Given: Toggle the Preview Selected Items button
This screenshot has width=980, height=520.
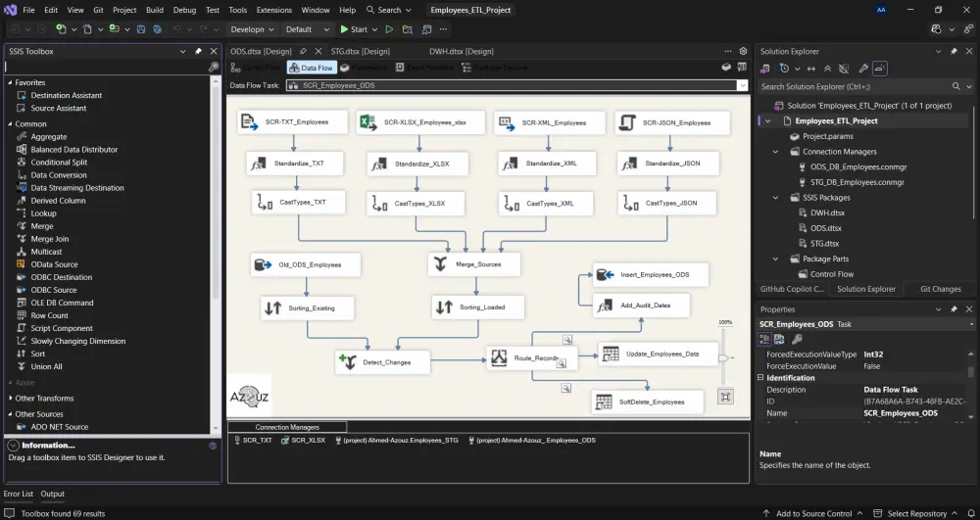Looking at the screenshot, I should pyautogui.click(x=880, y=69).
